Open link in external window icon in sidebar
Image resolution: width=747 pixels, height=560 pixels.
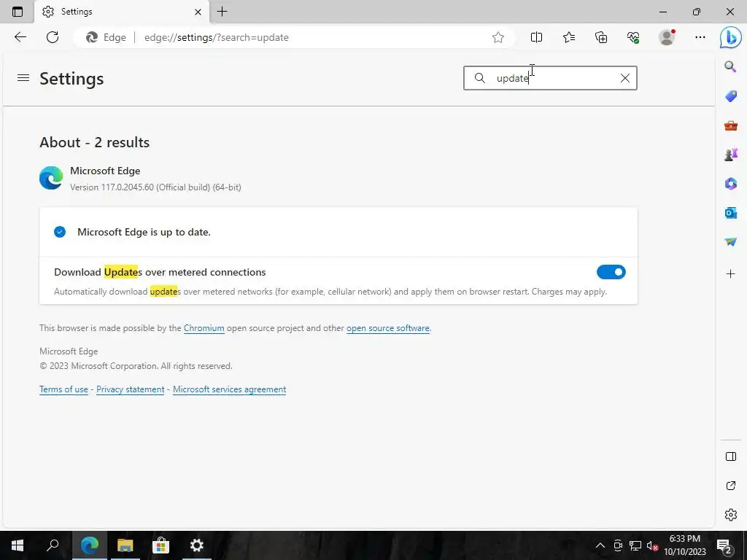(x=730, y=486)
